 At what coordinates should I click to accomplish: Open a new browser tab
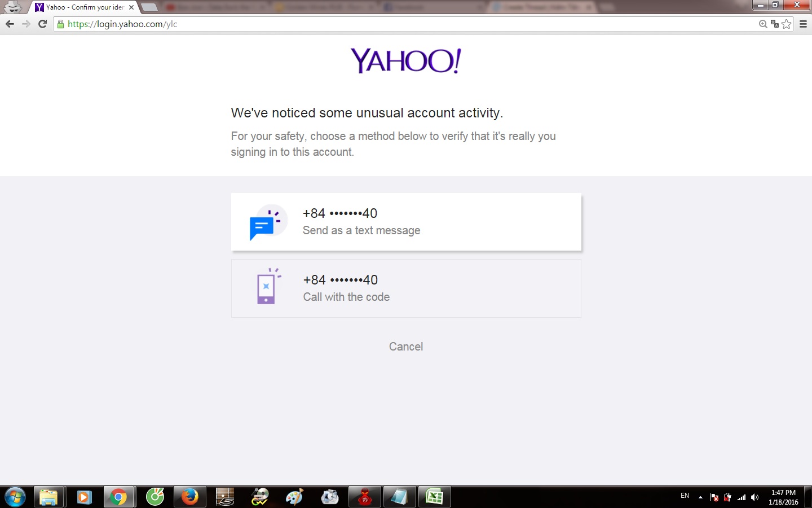[x=149, y=7]
